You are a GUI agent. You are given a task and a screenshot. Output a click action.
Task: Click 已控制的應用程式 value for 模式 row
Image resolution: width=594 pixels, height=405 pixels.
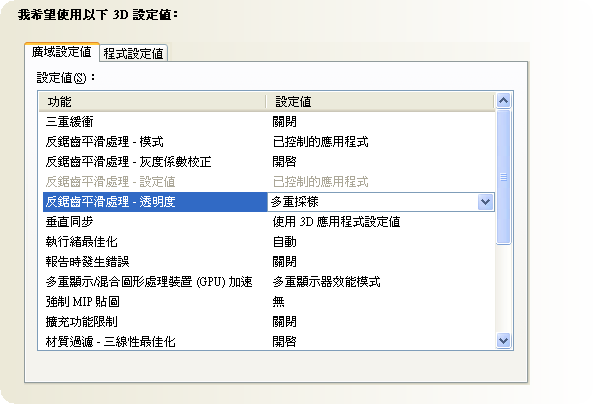click(320, 142)
